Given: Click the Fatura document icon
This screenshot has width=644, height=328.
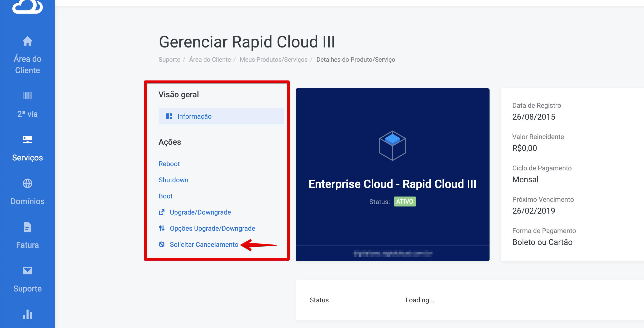Looking at the screenshot, I should coord(27,227).
